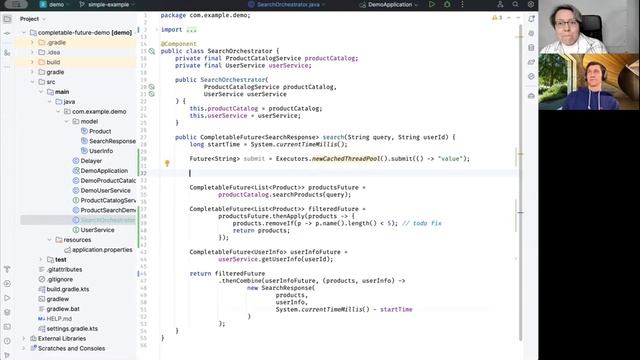Viewport: 640px width, 360px height.
Task: Click the intention light bulb in gutter
Action: tap(167, 163)
